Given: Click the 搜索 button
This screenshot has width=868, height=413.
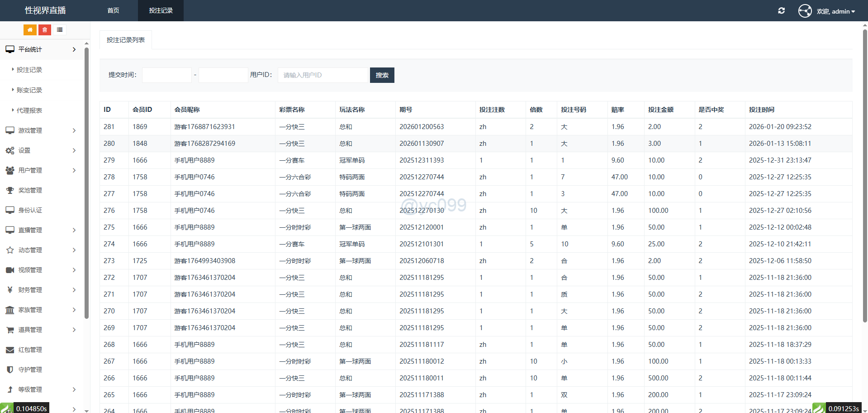Looking at the screenshot, I should point(382,75).
